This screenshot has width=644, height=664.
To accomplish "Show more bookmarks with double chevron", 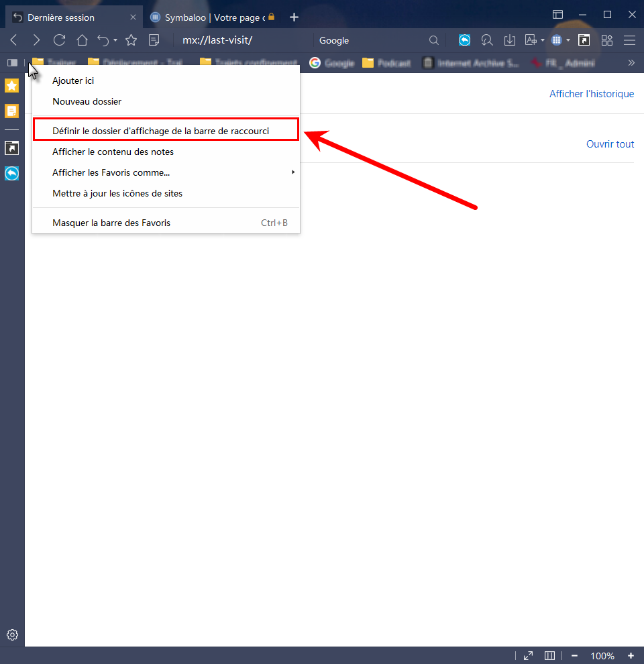I will (631, 62).
